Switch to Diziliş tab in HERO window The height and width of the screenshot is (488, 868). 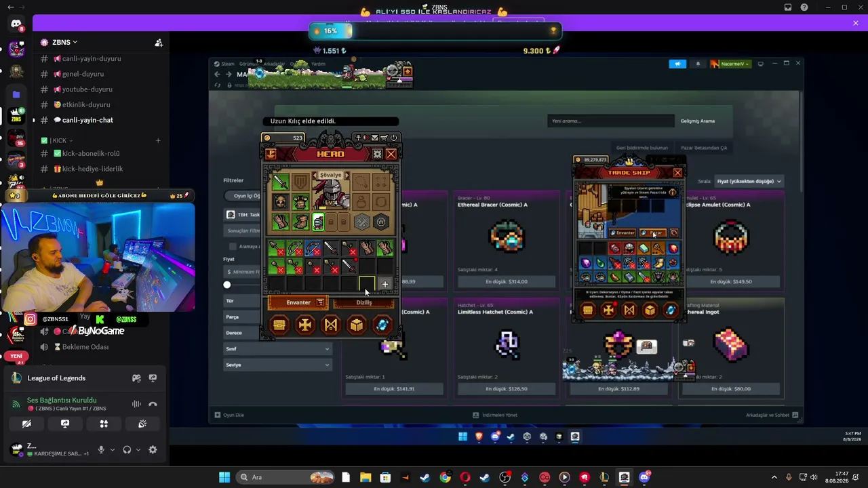(364, 302)
